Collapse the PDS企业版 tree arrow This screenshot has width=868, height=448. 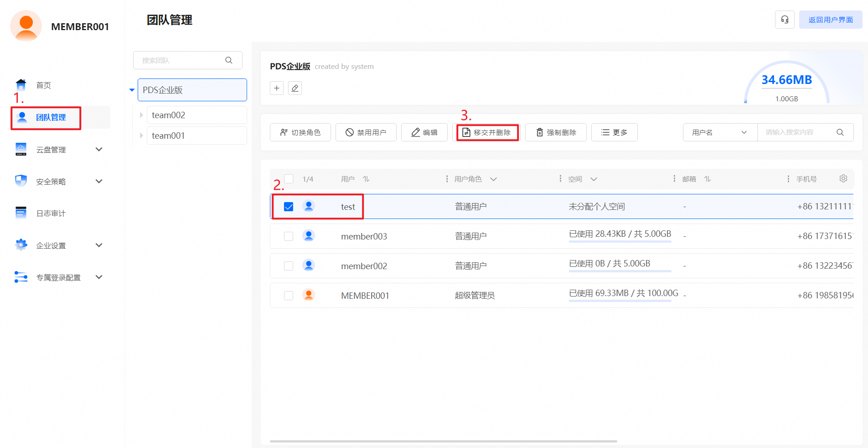point(132,90)
